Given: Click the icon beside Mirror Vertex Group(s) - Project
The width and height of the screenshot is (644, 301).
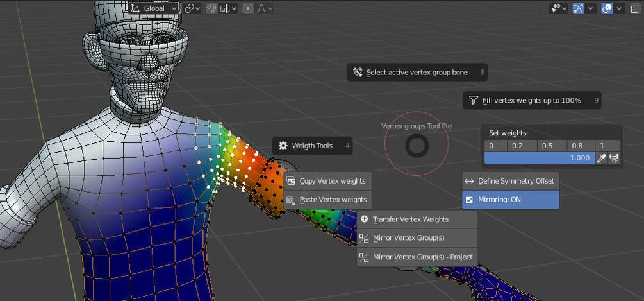Looking at the screenshot, I should pyautogui.click(x=364, y=257).
